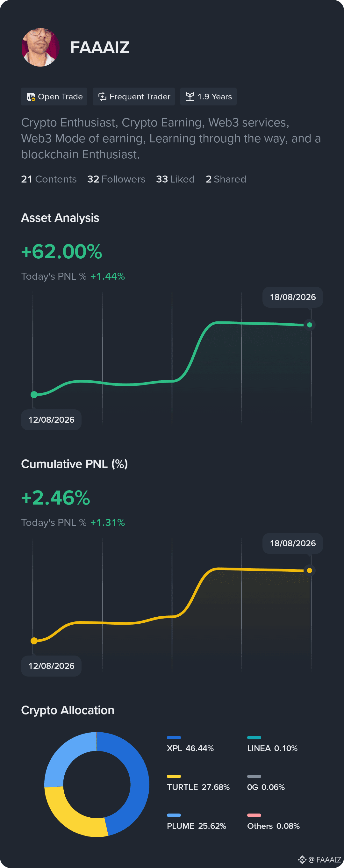Select the Frequent Trader tag
Viewport: 344px width, 868px height.
pyautogui.click(x=134, y=97)
